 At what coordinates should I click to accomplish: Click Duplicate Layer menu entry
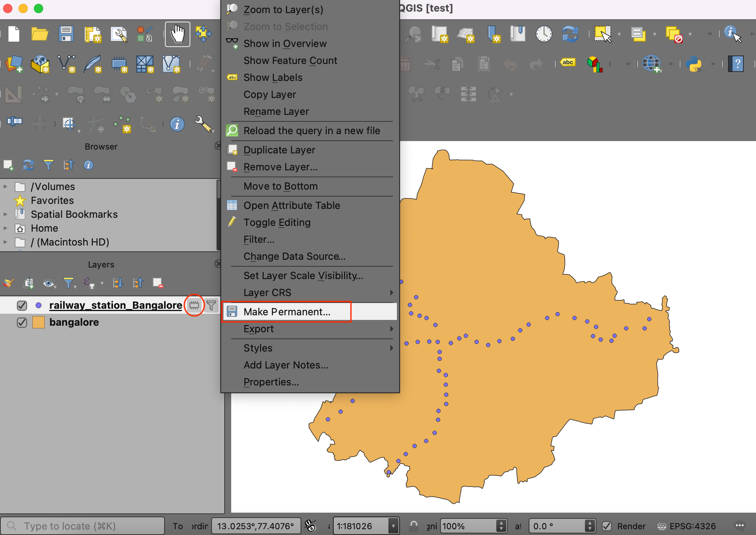(x=310, y=150)
